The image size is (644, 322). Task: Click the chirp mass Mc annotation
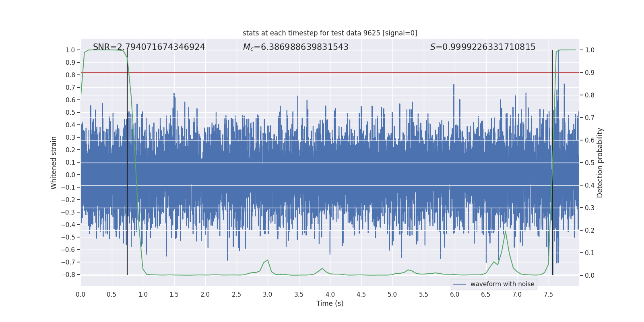[295, 47]
